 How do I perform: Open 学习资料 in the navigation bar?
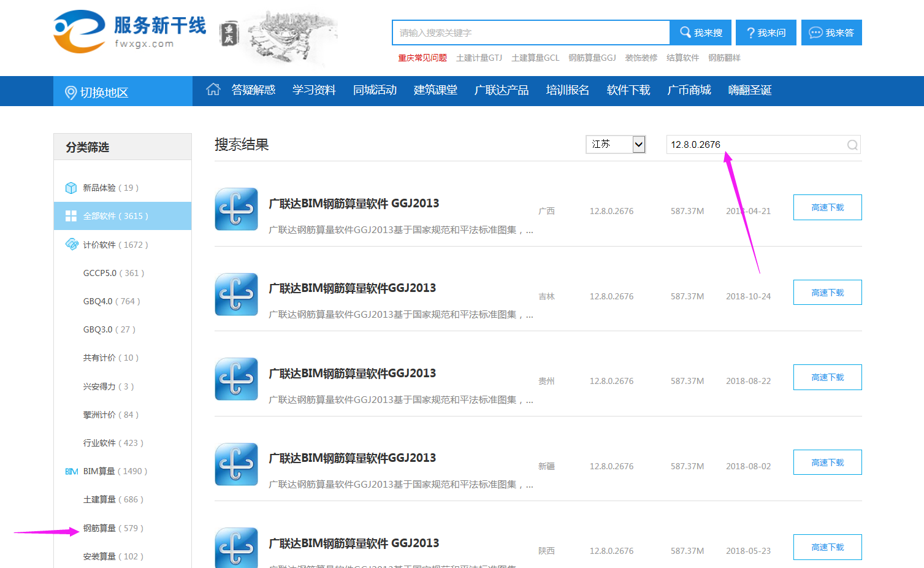click(314, 90)
